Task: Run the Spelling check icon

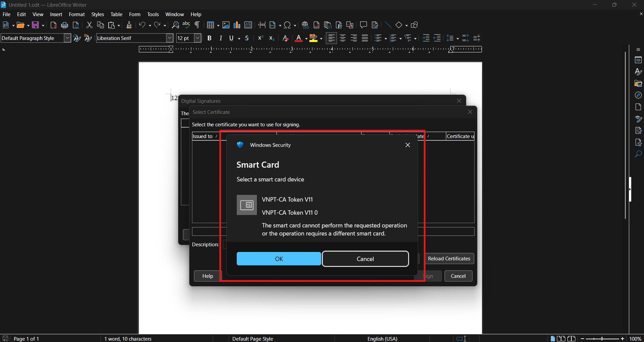Action: (x=186, y=25)
